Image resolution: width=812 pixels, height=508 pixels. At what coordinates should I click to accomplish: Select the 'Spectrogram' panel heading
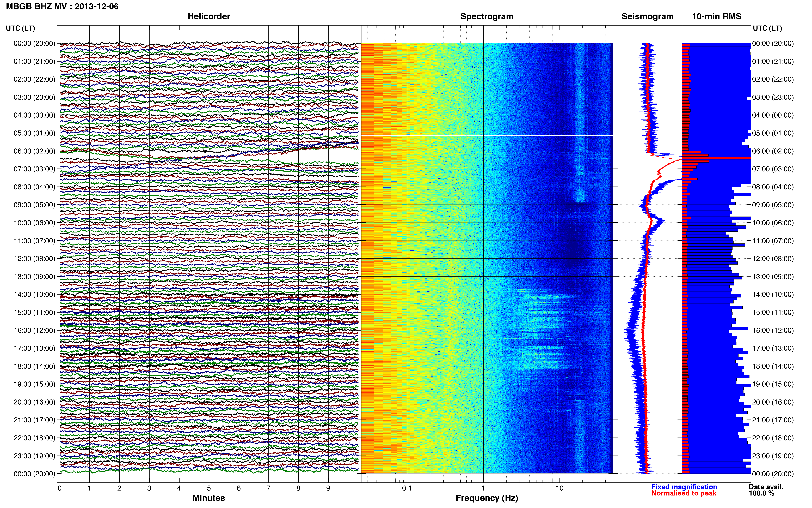[487, 16]
